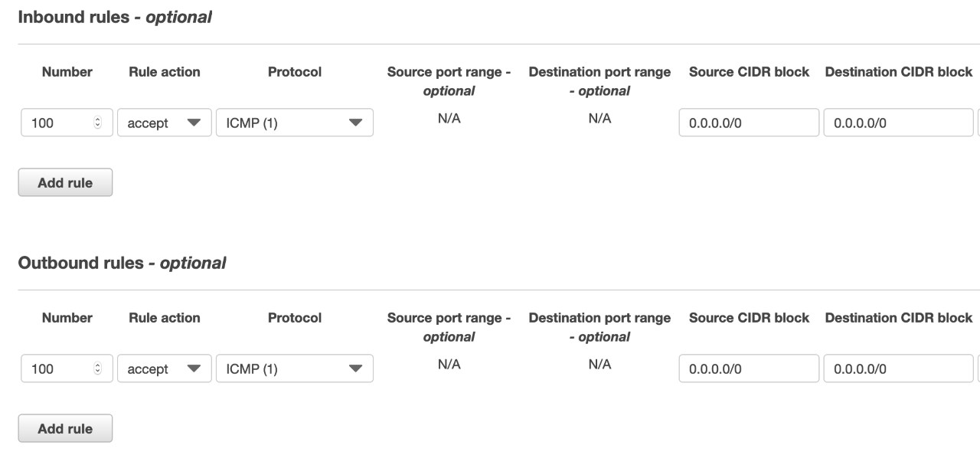Screen dimensions: 980x452
Task: Click the inbound Source port range N/A value
Action: [x=449, y=119]
